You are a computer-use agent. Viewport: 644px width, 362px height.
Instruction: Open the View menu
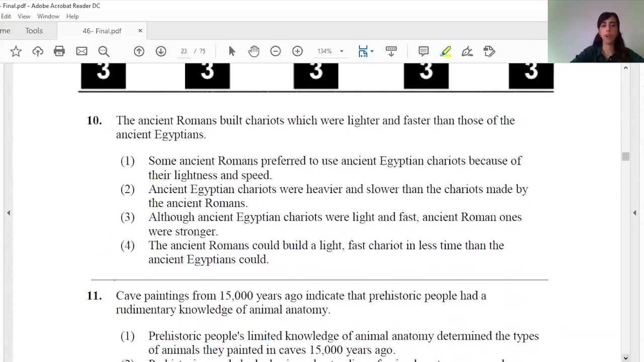click(x=24, y=16)
